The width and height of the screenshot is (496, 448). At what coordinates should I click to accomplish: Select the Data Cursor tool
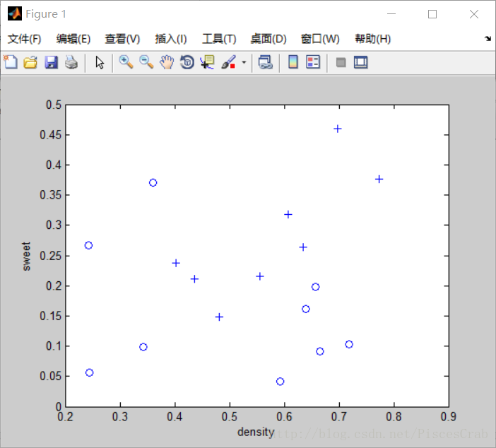(208, 62)
